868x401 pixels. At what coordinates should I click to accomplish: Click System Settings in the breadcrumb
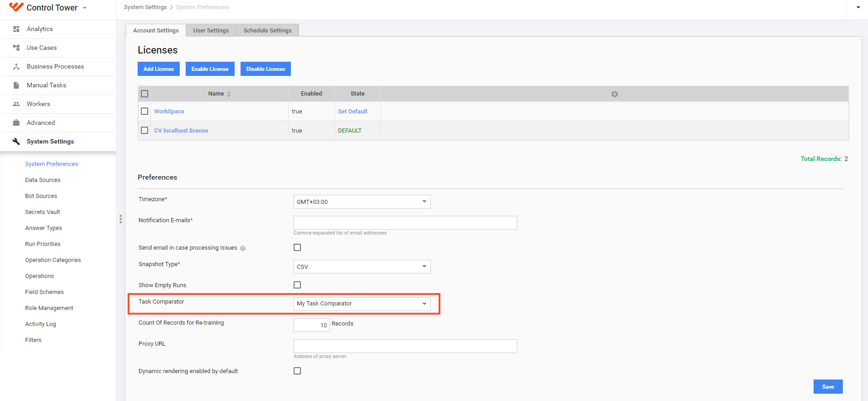145,7
